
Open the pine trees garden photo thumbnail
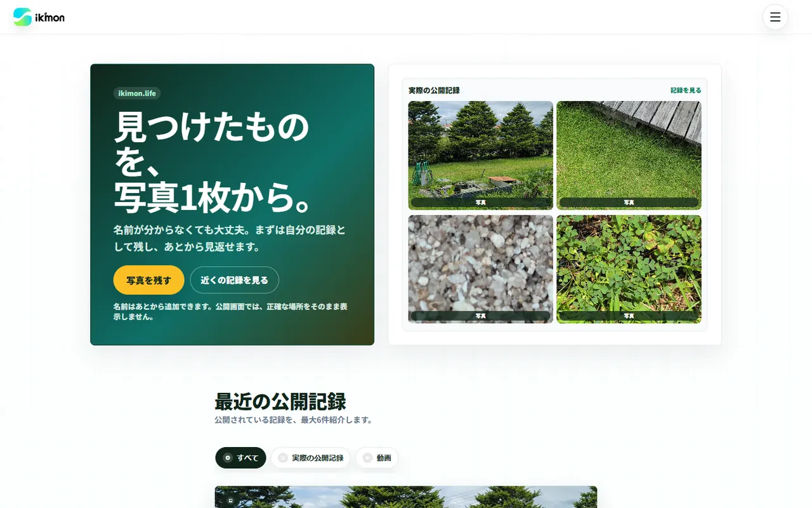[481, 156]
